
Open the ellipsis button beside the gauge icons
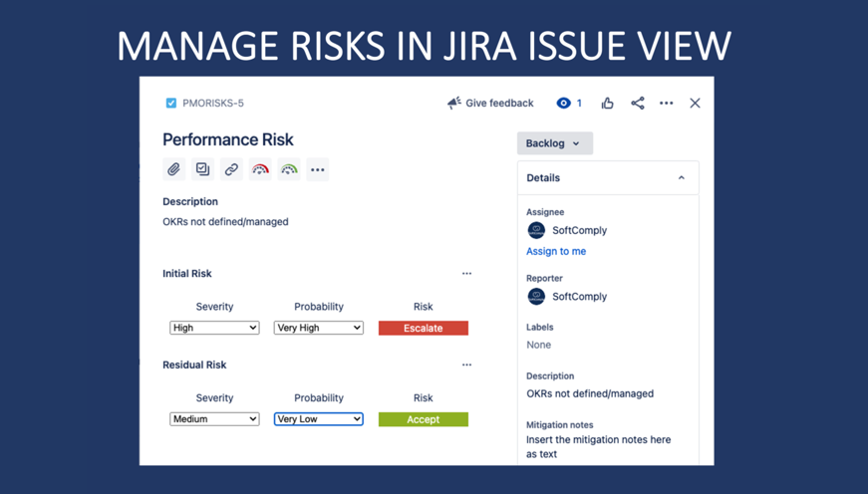[x=318, y=169]
